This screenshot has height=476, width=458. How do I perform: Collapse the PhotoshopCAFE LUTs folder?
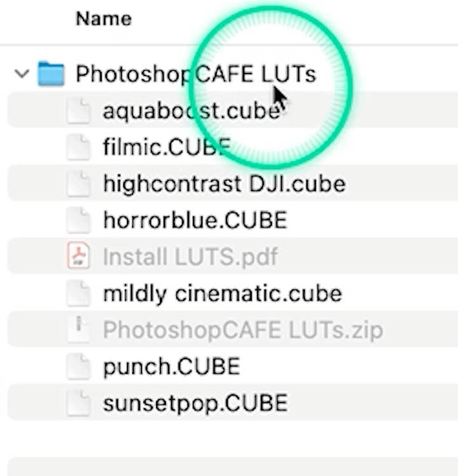pyautogui.click(x=22, y=74)
